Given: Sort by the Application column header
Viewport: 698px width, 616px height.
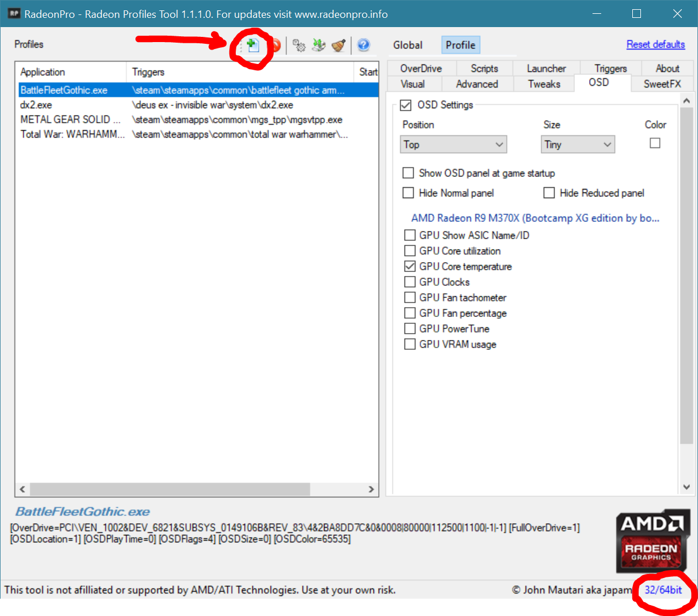Looking at the screenshot, I should (x=71, y=72).
